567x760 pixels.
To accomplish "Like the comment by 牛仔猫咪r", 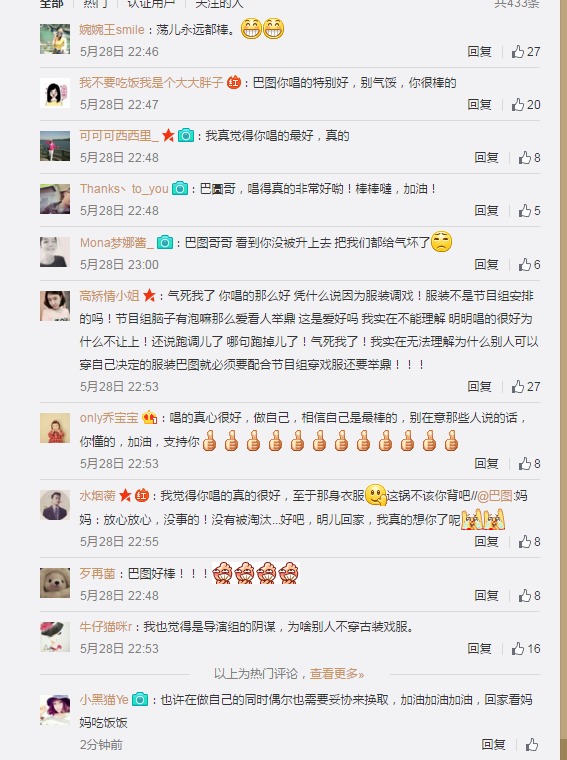I will pyautogui.click(x=525, y=649).
